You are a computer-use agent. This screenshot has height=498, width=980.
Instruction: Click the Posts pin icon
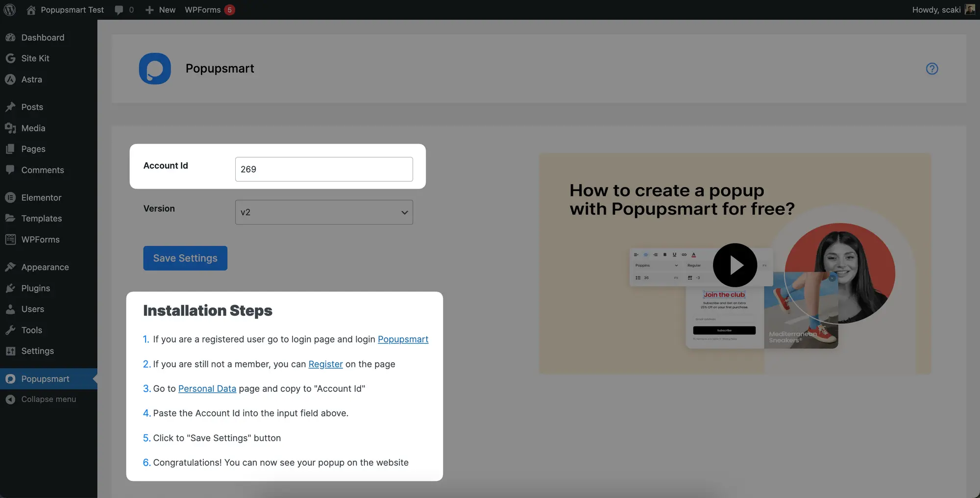point(10,107)
